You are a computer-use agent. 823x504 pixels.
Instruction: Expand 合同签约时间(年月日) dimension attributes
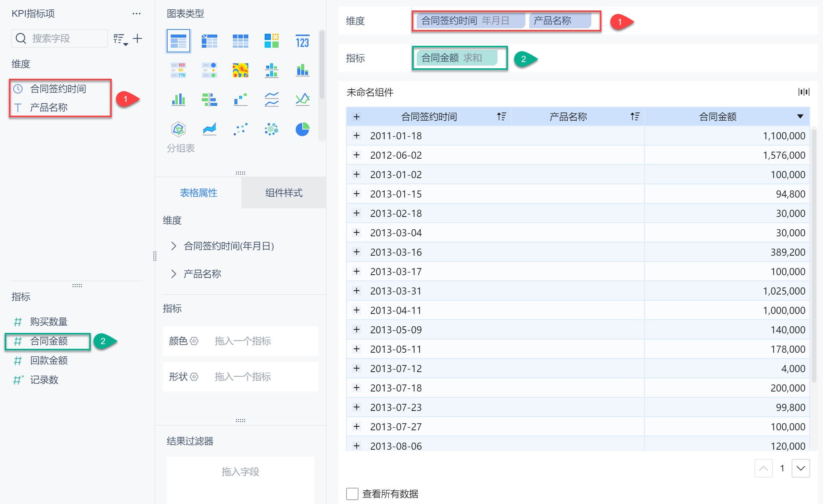173,246
